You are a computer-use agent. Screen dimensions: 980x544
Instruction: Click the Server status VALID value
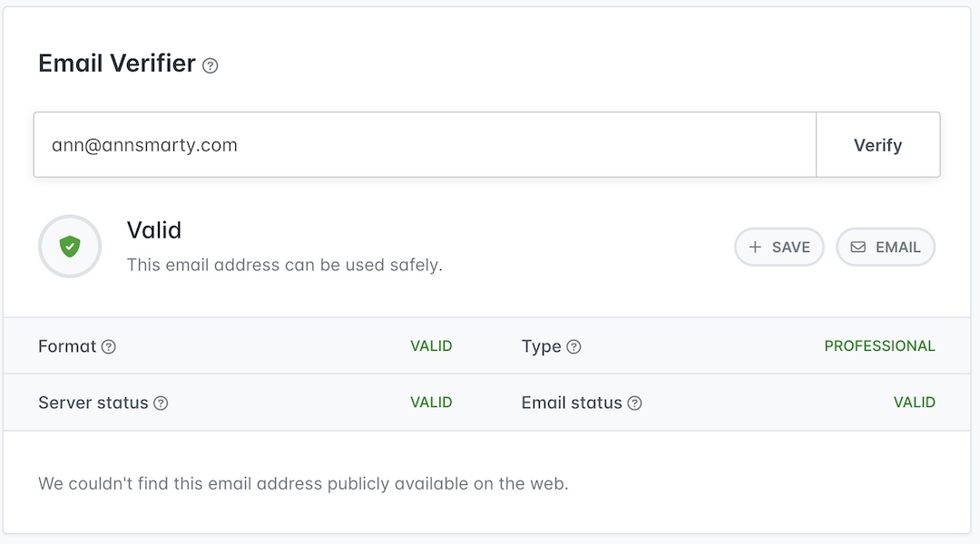[431, 403]
